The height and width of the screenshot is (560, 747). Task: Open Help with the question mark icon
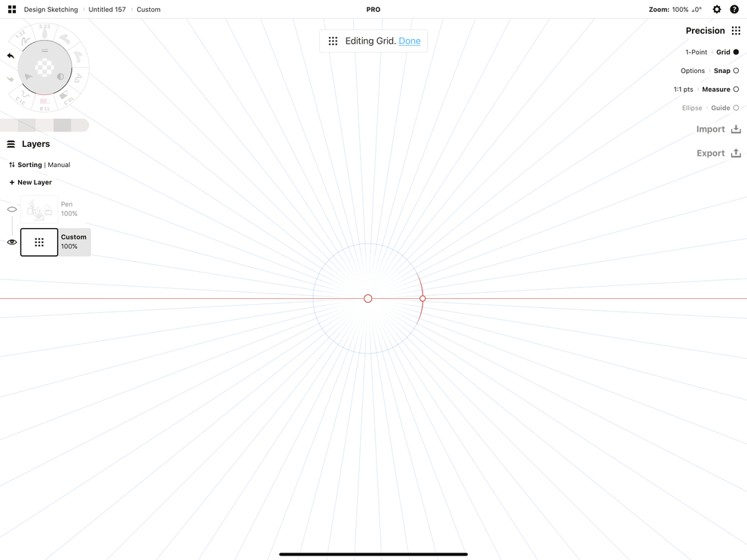point(734,9)
